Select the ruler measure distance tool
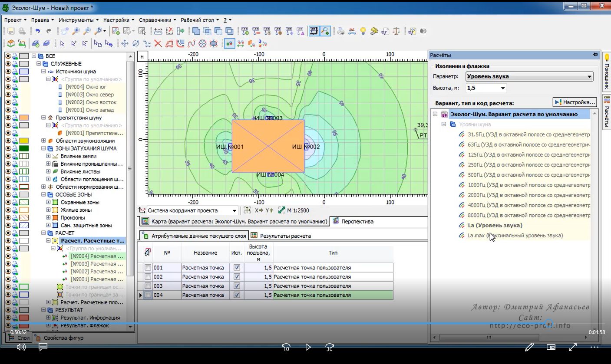 point(158,31)
